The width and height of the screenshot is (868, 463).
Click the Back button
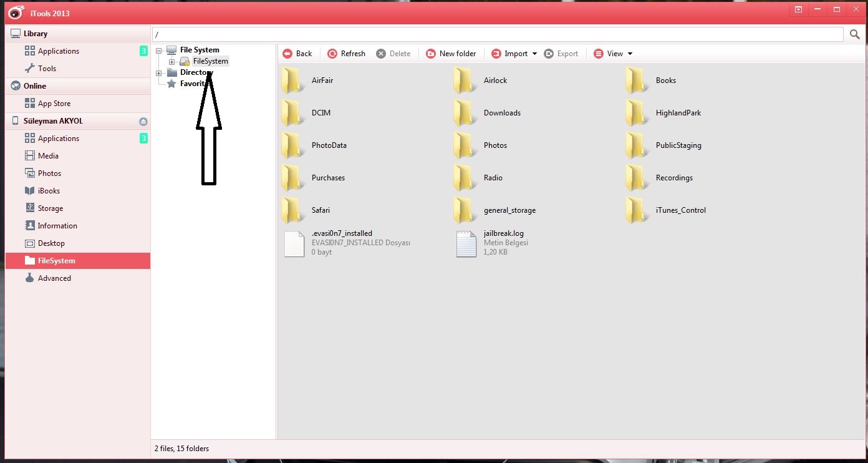[297, 54]
